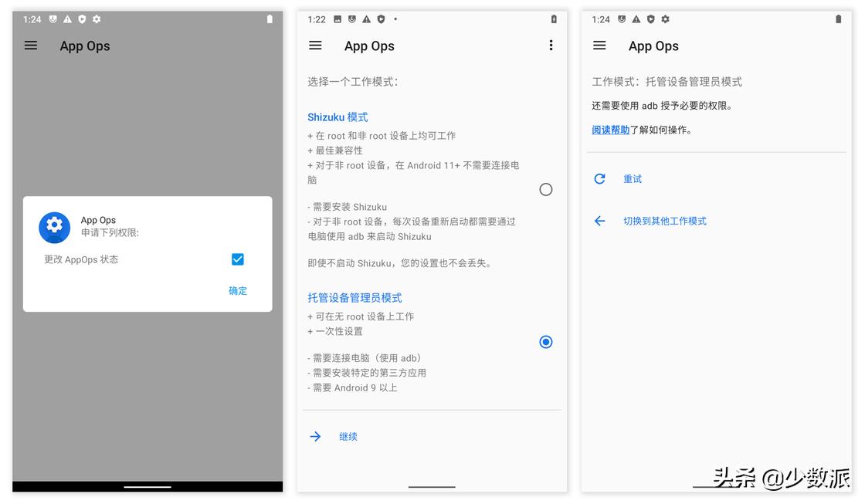
Task: Tap 切换到其他工作模式
Action: point(665,221)
